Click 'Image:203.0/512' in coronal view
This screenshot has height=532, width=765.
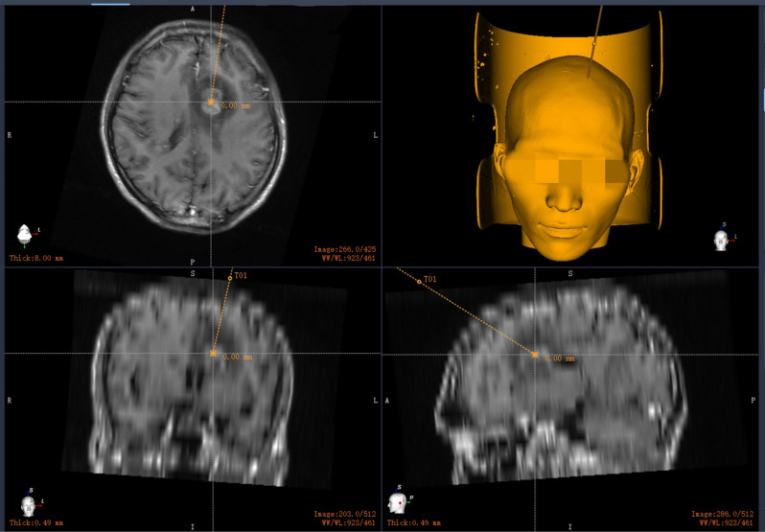tap(345, 514)
